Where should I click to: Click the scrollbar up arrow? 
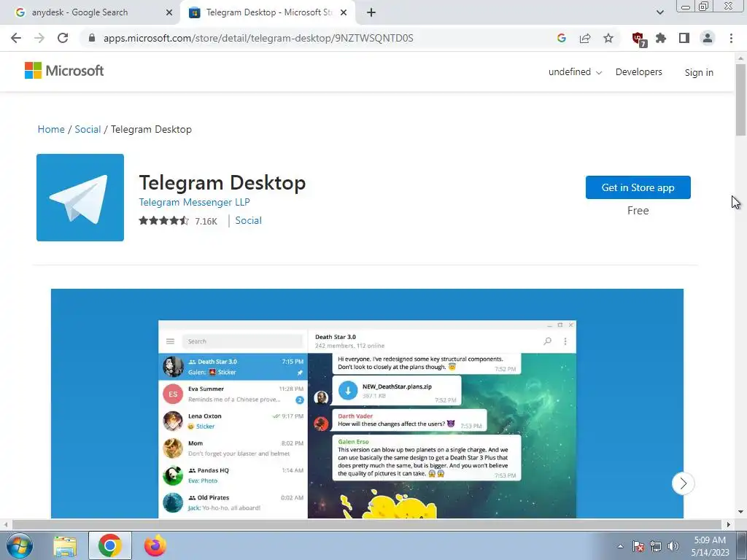(x=740, y=58)
